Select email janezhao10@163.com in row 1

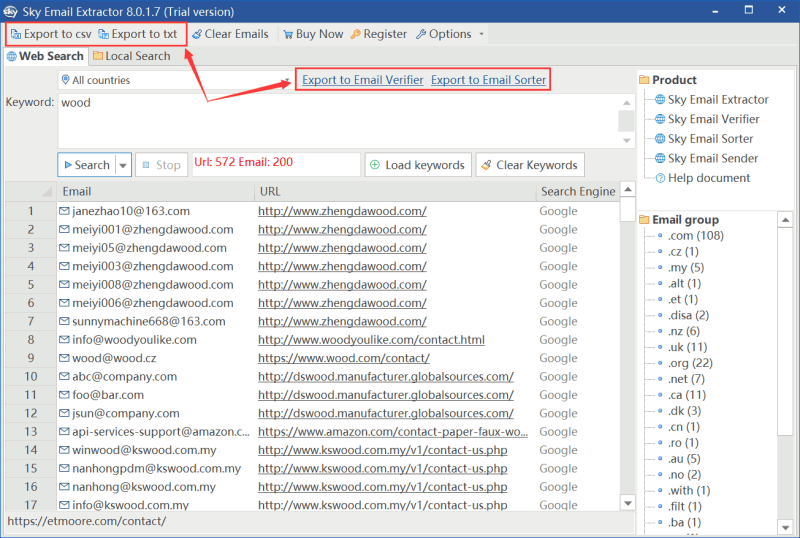131,211
